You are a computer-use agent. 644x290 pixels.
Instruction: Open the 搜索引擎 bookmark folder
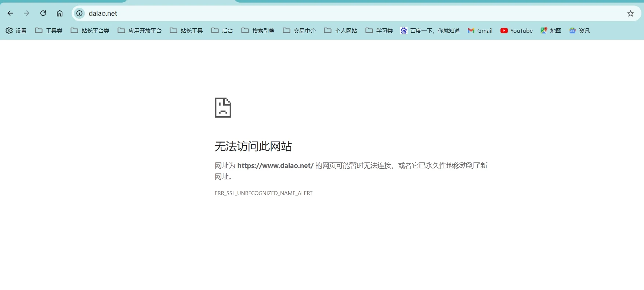click(258, 31)
